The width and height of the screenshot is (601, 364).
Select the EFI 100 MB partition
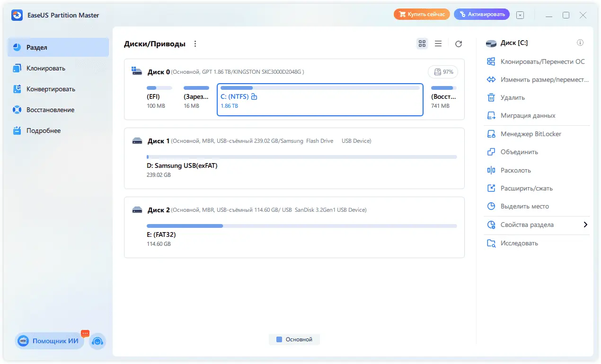(x=159, y=98)
